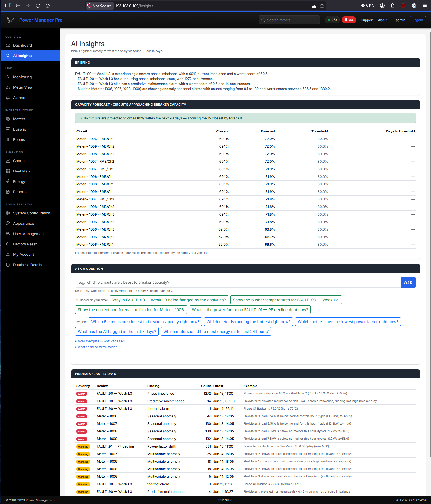Click the browser bookmark star icon
The width and height of the screenshot is (431, 504).
[x=322, y=6]
